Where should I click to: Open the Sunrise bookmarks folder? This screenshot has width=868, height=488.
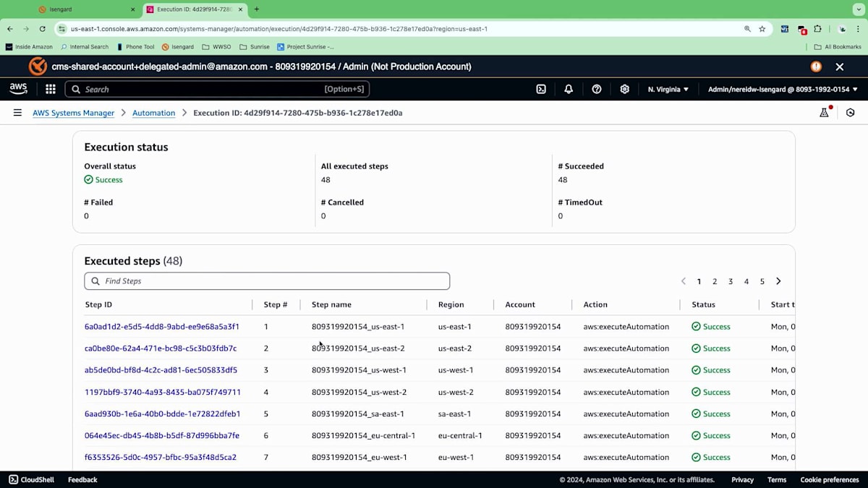pyautogui.click(x=255, y=47)
